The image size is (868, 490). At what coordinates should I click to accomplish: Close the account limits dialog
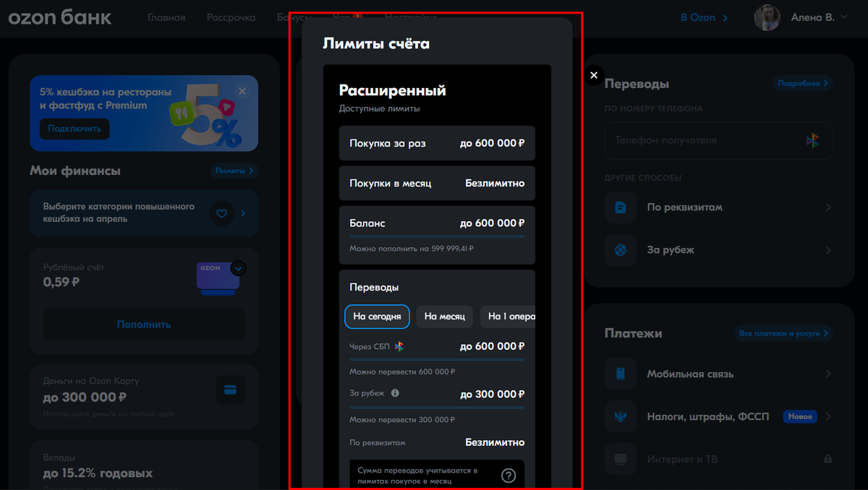click(x=594, y=74)
